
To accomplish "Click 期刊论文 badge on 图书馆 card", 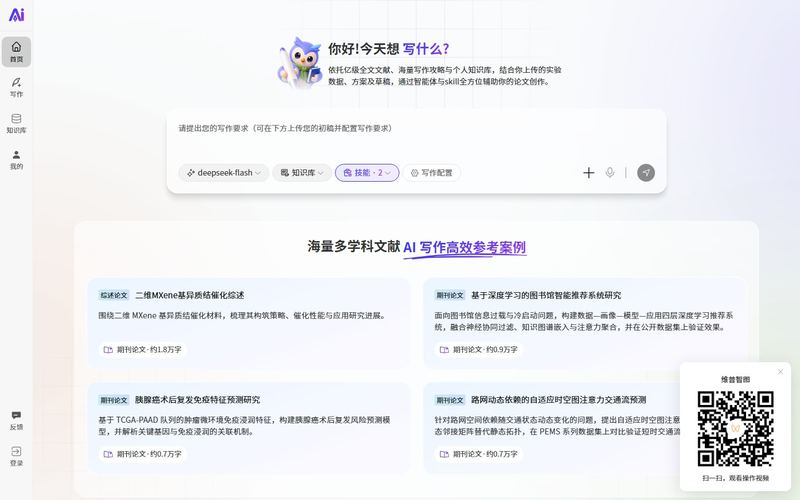I will [449, 295].
